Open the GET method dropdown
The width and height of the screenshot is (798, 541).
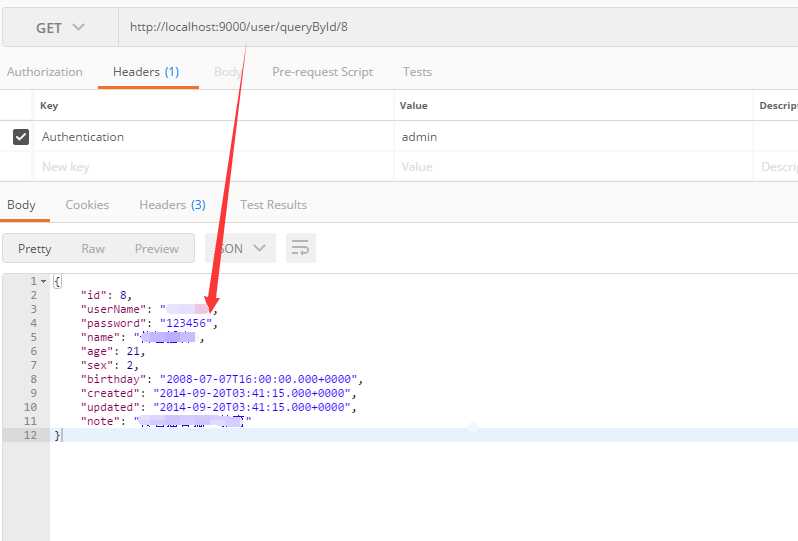tap(59, 28)
